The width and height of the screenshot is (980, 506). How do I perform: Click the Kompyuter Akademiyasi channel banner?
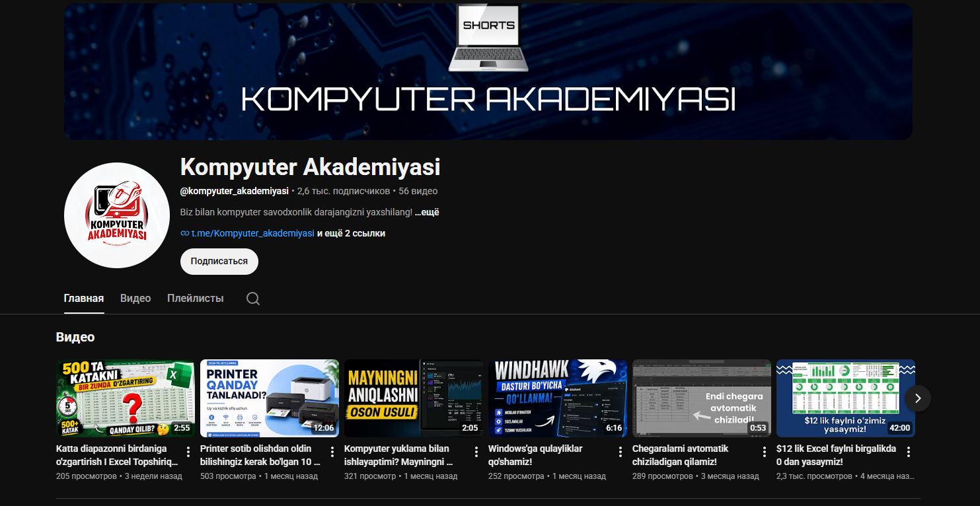pos(488,71)
